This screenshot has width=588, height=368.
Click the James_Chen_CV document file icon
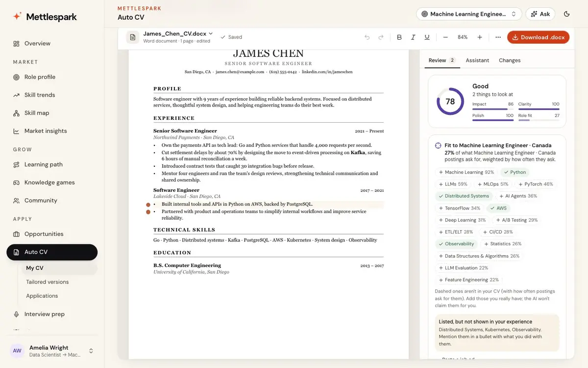click(x=133, y=37)
